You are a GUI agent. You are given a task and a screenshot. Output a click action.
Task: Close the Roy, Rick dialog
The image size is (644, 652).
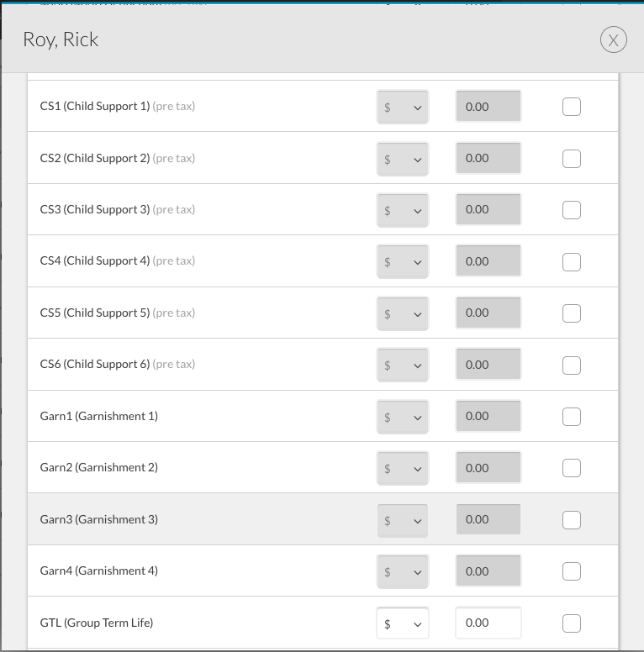click(x=613, y=40)
